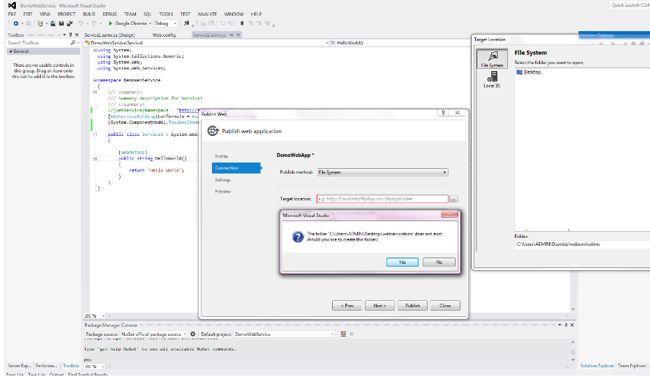Open the Debug configuration dropdown
650x383 pixels.
coord(165,24)
